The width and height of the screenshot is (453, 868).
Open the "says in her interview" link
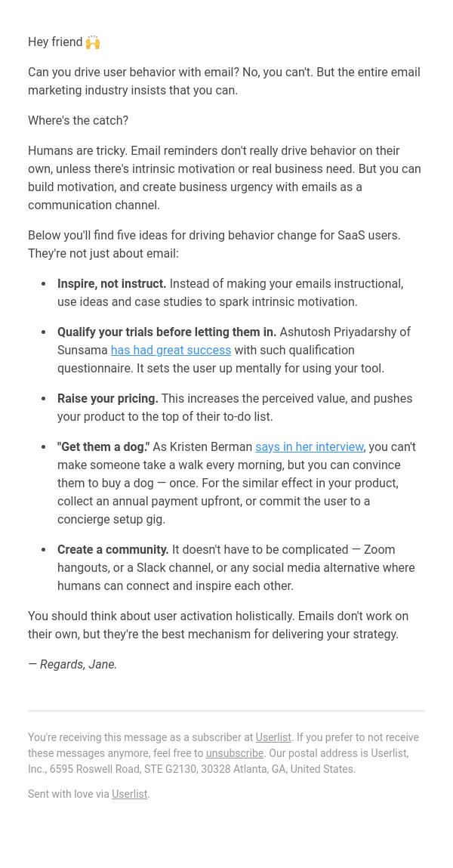(x=310, y=446)
